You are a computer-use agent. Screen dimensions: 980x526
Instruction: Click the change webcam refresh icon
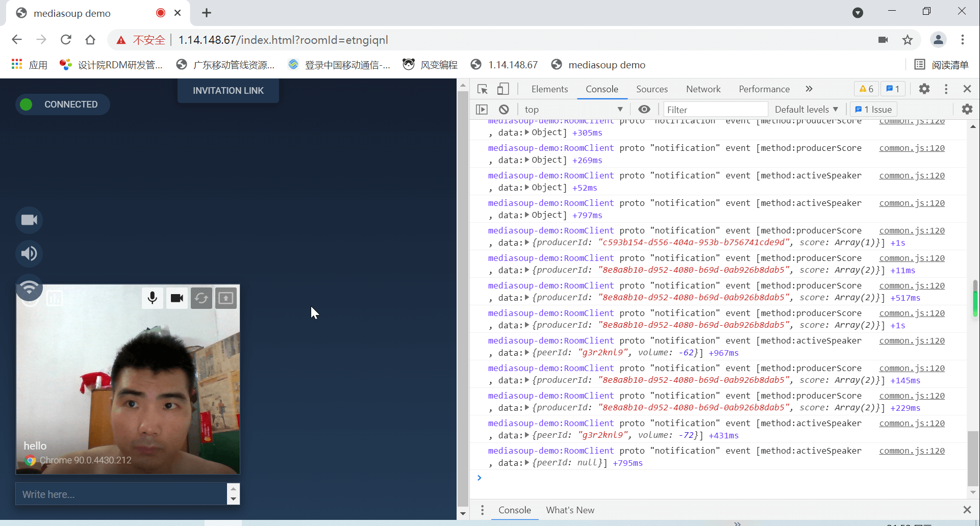pyautogui.click(x=202, y=298)
